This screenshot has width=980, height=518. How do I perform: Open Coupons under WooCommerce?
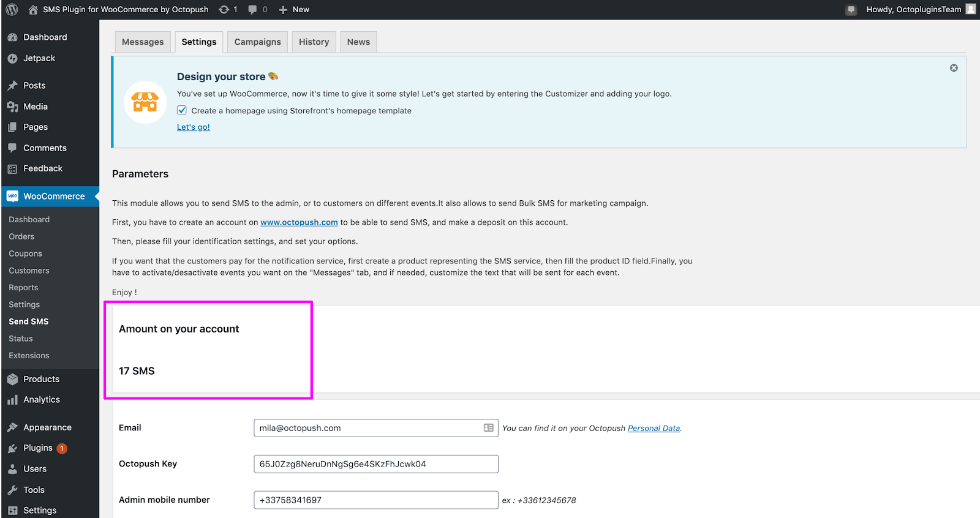[x=26, y=253]
